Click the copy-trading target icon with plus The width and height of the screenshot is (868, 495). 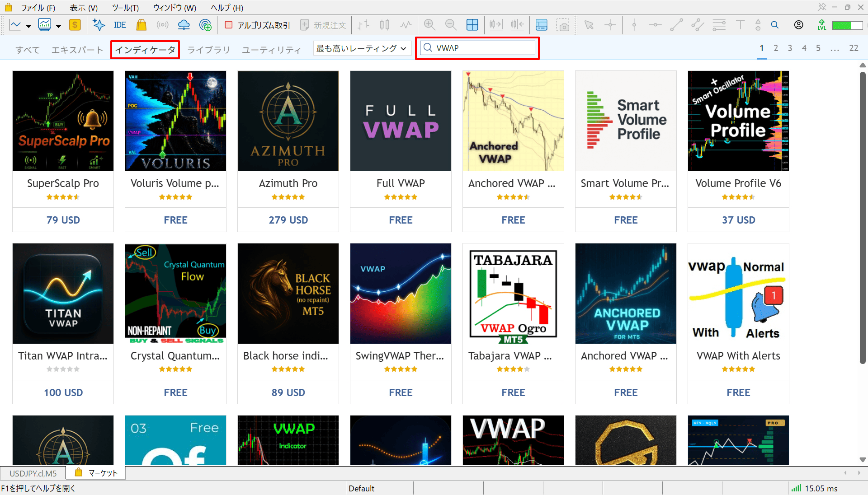tap(206, 25)
